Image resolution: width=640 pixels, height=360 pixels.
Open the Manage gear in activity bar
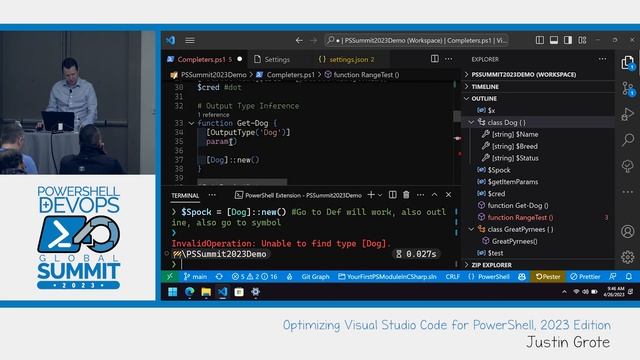pos(627,257)
